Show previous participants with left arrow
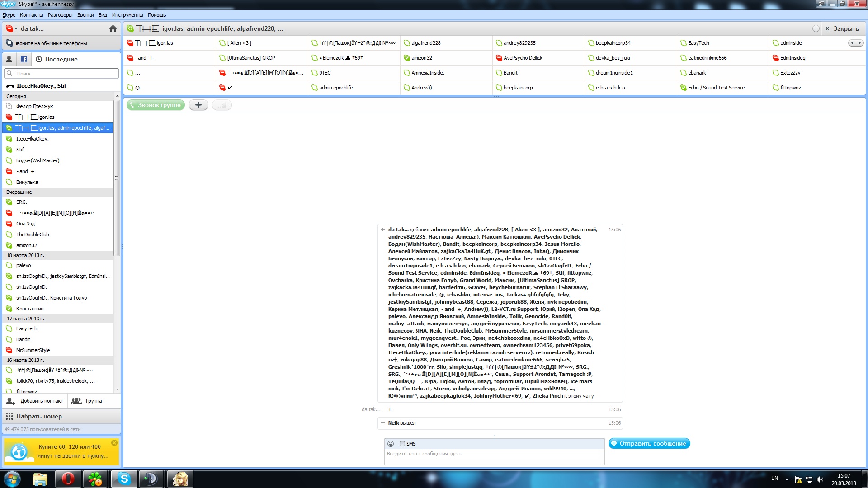 (852, 43)
